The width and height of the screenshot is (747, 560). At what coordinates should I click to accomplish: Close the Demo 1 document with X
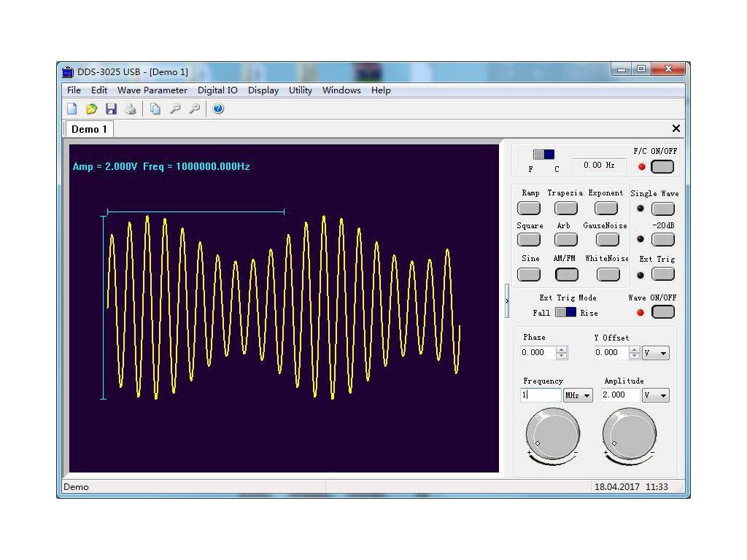point(676,128)
